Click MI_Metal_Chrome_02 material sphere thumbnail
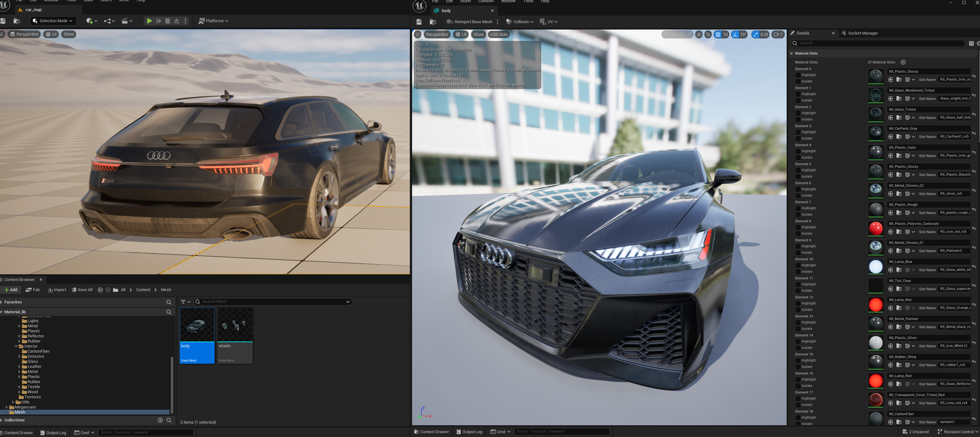Viewport: 980px width, 437px height. coord(875,191)
